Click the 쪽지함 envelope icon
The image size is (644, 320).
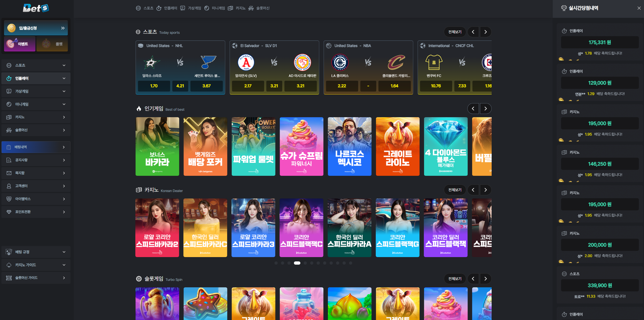[x=9, y=173]
